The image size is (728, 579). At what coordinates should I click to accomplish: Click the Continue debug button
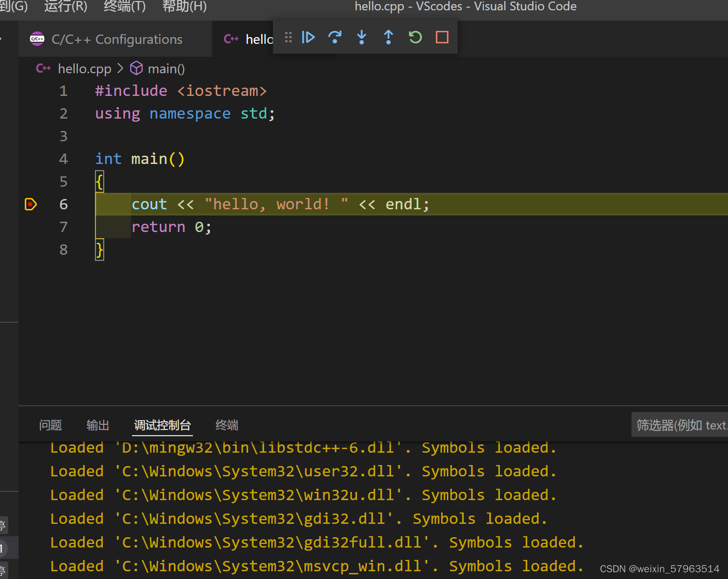308,37
